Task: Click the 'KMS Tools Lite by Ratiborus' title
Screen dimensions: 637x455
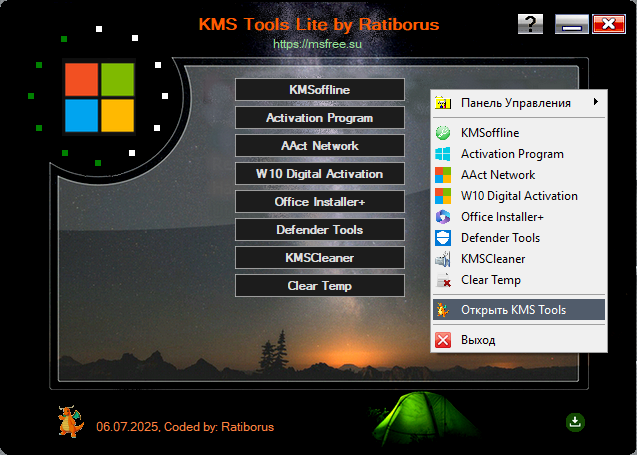Action: (319, 24)
